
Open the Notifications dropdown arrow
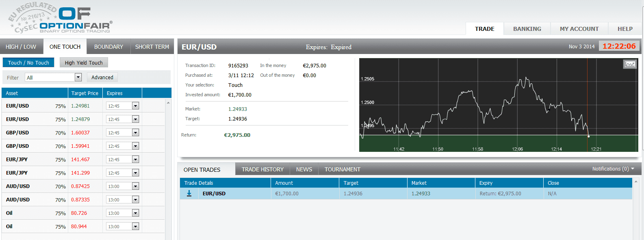click(633, 169)
